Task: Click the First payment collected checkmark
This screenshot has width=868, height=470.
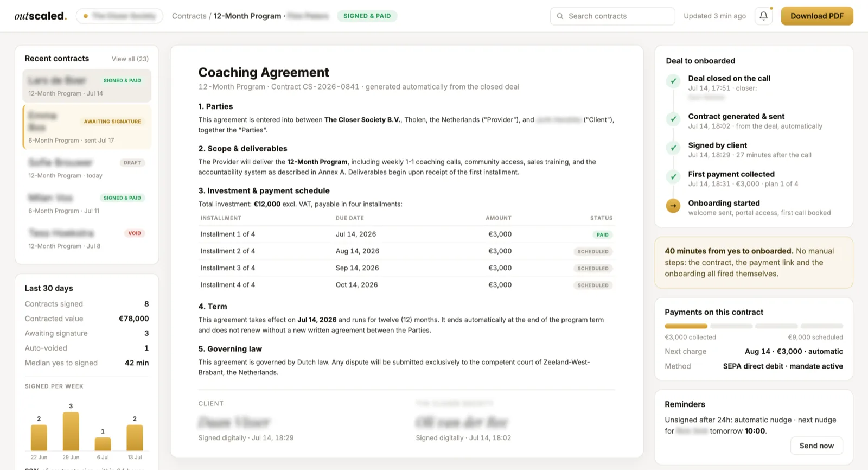Action: point(673,176)
